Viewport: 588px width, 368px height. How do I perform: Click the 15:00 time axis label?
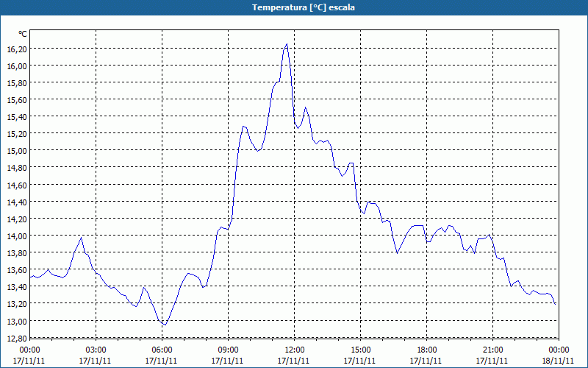360,350
